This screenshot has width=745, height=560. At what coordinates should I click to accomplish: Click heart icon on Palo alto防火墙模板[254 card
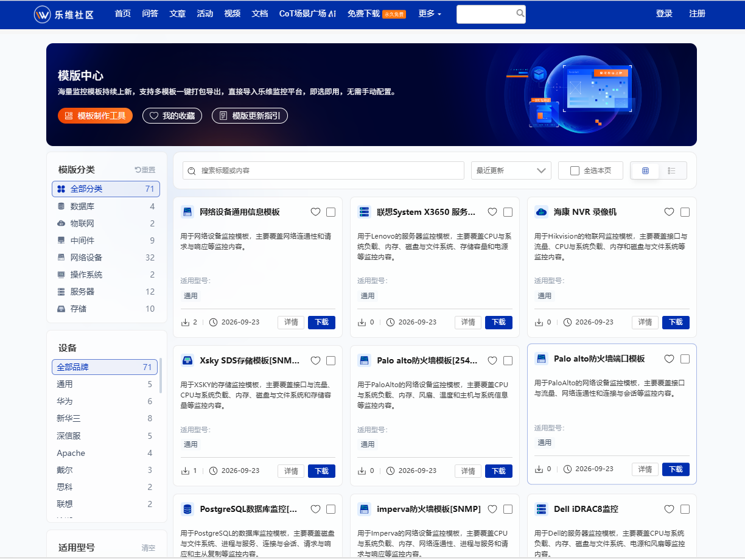tap(492, 360)
